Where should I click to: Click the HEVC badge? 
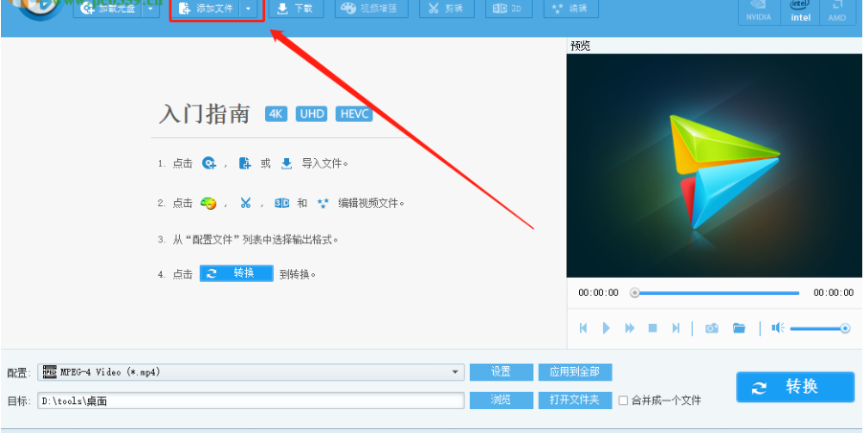[x=354, y=114]
